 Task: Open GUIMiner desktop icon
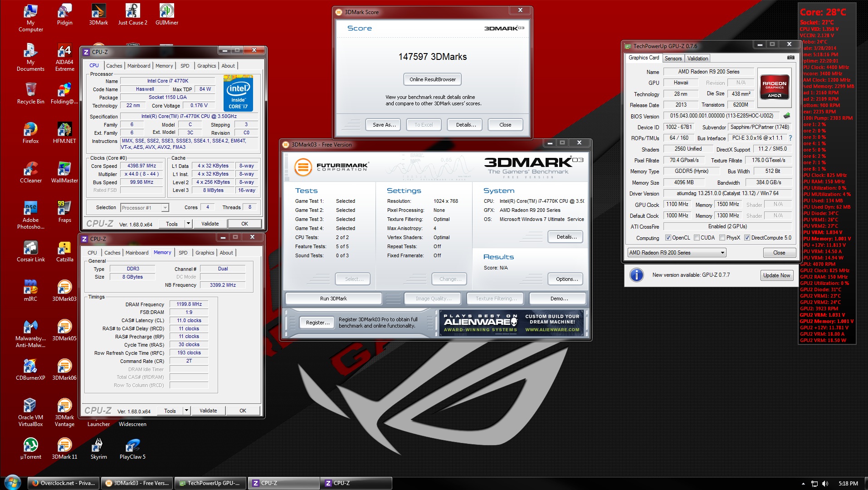click(x=166, y=15)
